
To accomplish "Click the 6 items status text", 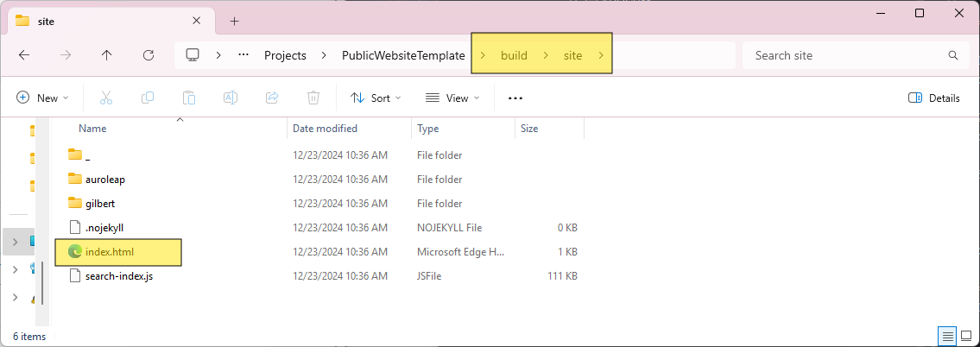I will (x=29, y=337).
